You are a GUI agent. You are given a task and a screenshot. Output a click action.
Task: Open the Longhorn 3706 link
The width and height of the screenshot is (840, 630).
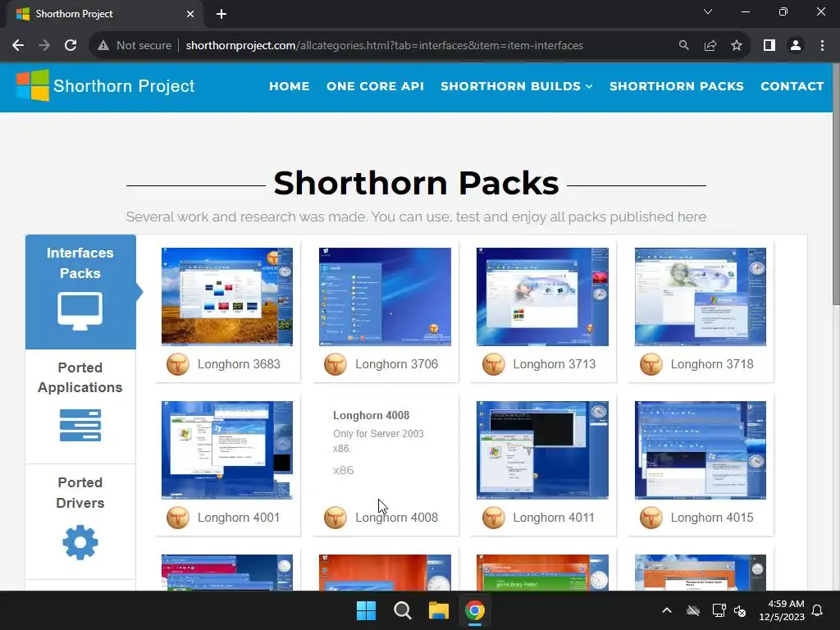396,364
